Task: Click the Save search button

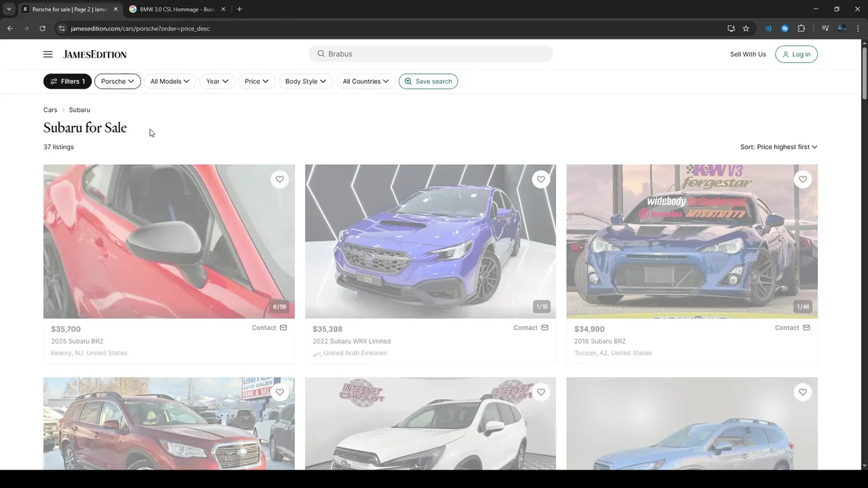Action: click(428, 81)
